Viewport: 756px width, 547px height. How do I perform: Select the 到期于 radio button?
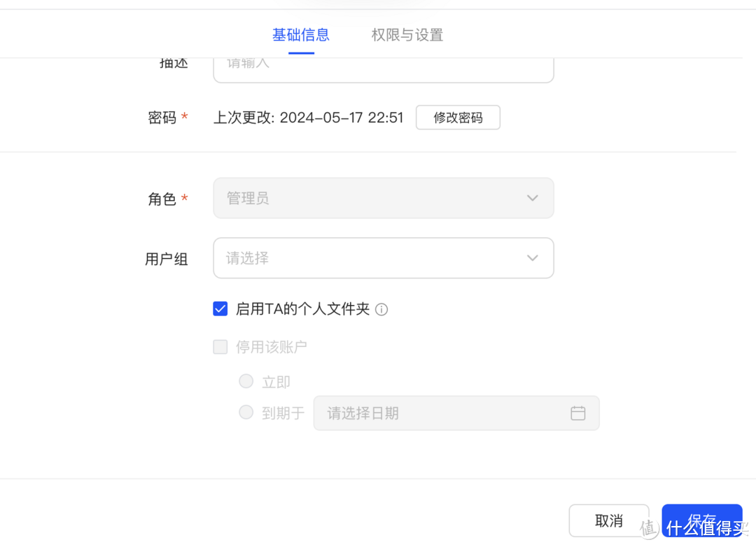click(246, 412)
